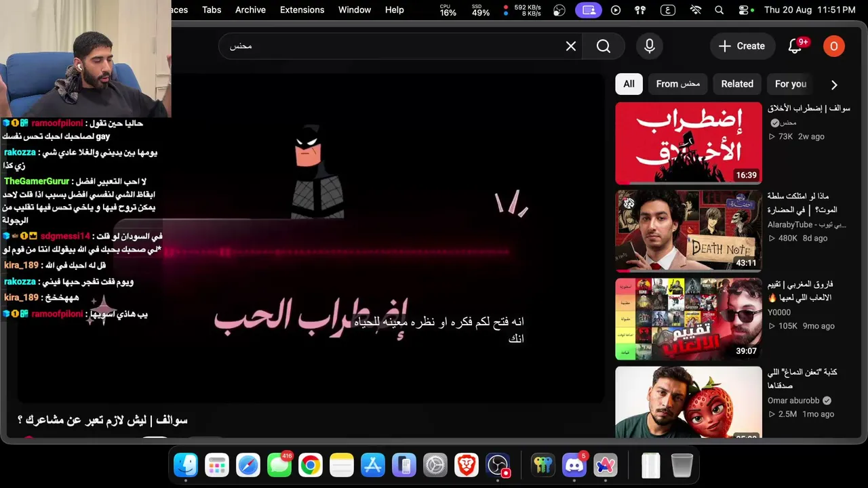Click chat username TheGamerGurur
This screenshot has height=488, width=868.
coord(37,182)
